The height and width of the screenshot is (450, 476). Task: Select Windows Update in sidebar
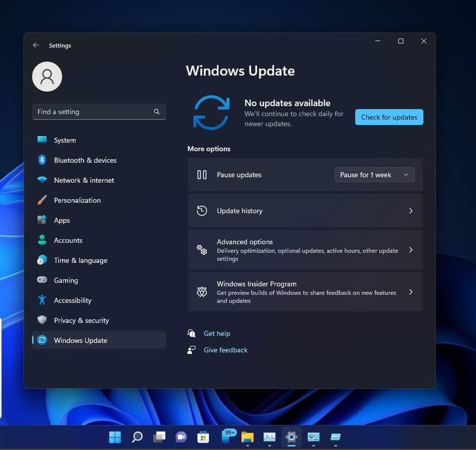[x=99, y=340]
